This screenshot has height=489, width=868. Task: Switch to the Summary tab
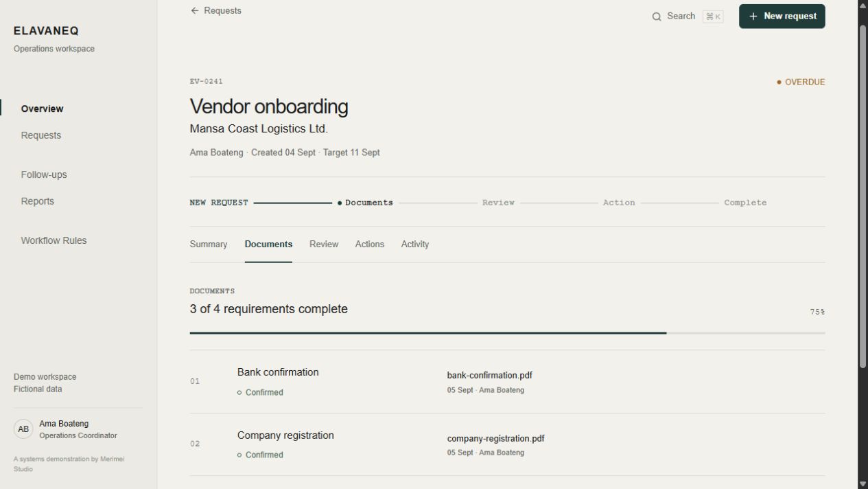click(x=209, y=244)
